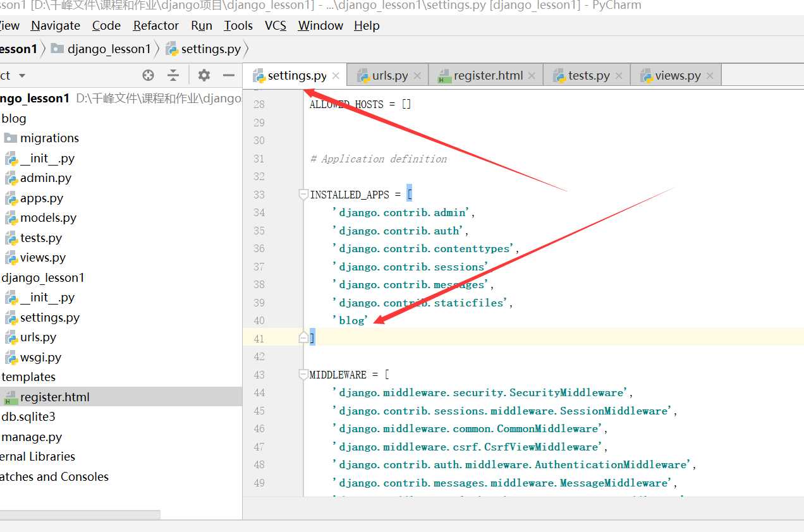804x532 pixels.
Task: Click closing fold marker at line 41
Action: click(303, 338)
